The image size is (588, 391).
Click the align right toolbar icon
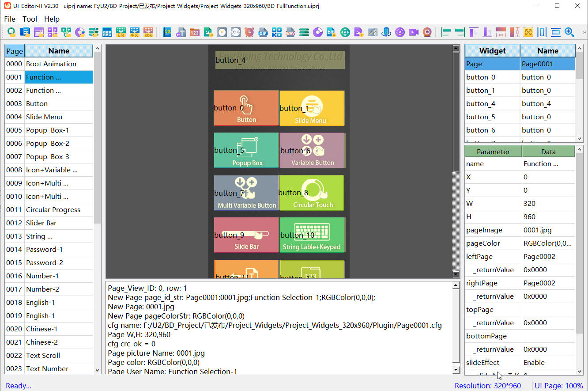[x=460, y=32]
